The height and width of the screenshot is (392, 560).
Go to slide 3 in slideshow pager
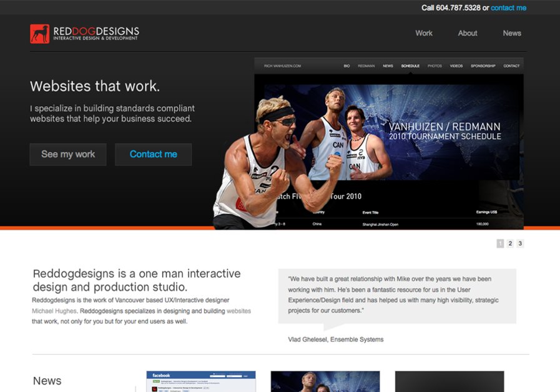click(520, 243)
